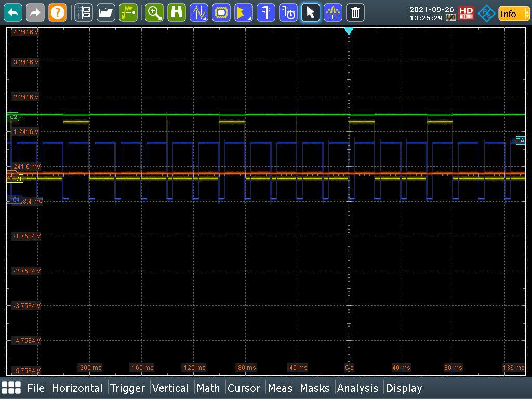This screenshot has width=532, height=399.
Task: Open the Trigger menu
Action: point(128,388)
